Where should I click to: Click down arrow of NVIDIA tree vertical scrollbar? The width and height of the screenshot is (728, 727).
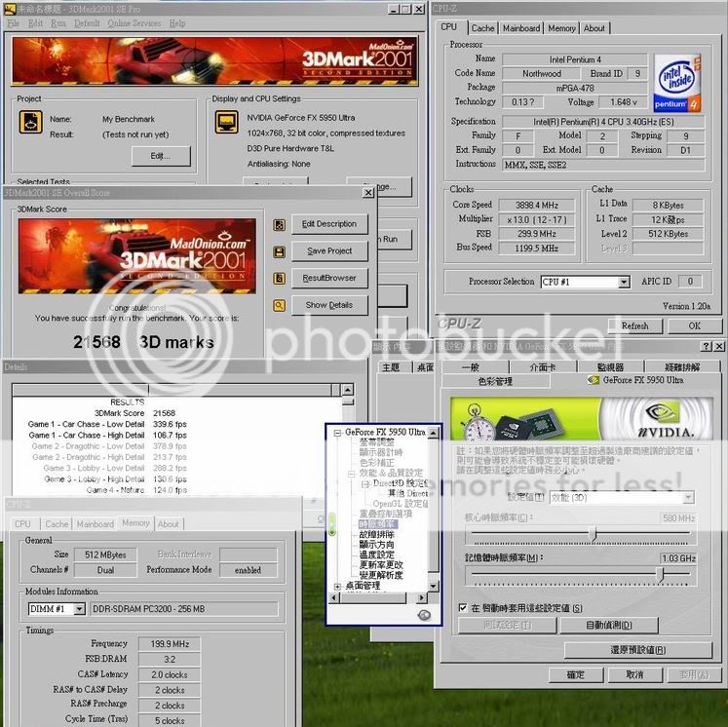click(x=433, y=586)
